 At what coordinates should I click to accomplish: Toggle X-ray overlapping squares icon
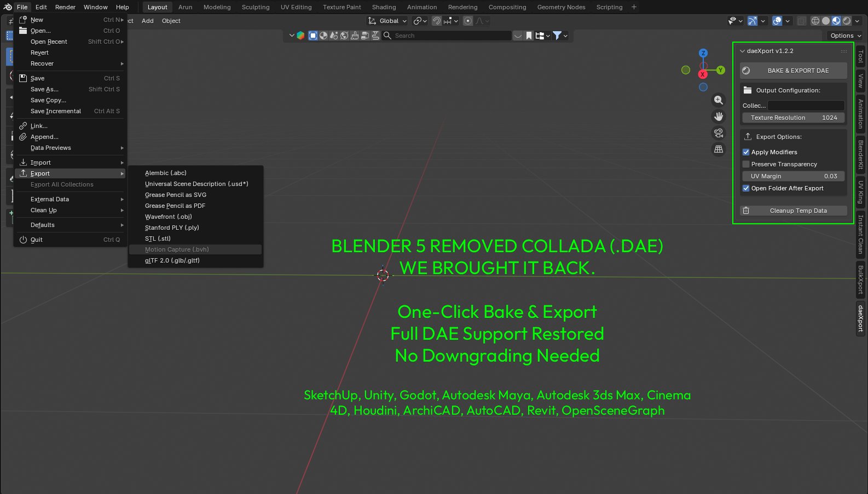(x=801, y=21)
